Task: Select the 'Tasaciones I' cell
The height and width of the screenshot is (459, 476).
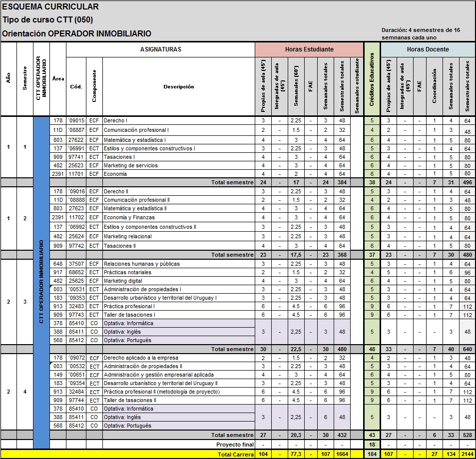Action: point(178,157)
